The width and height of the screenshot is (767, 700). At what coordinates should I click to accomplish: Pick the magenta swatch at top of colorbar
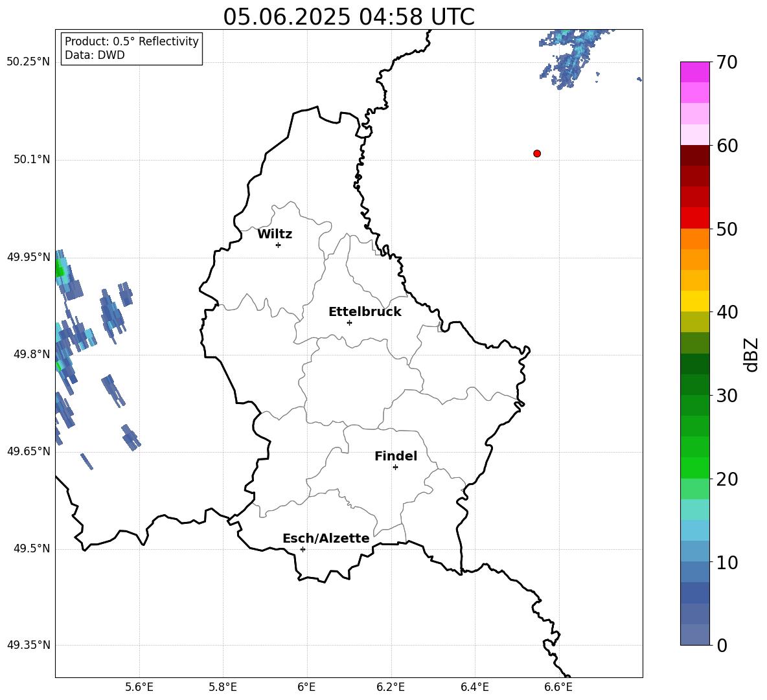point(695,73)
